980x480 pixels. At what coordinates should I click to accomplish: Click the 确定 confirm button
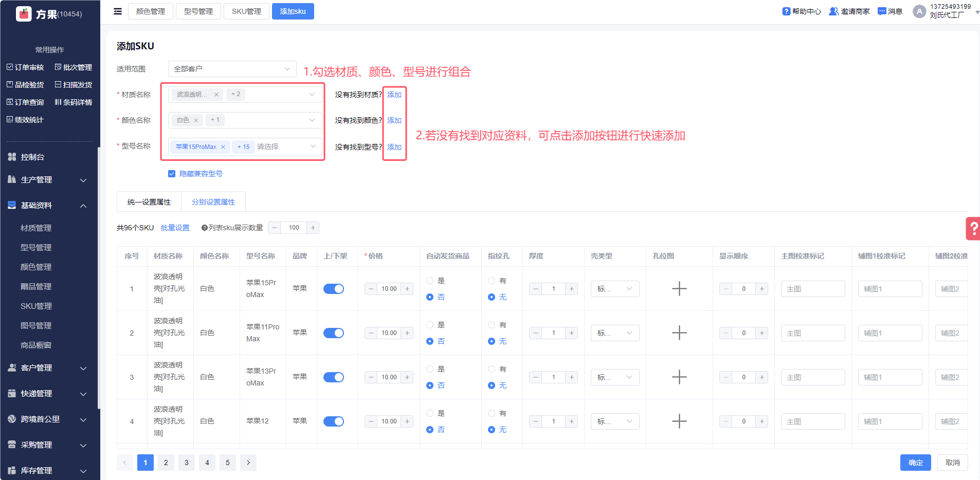coord(915,463)
